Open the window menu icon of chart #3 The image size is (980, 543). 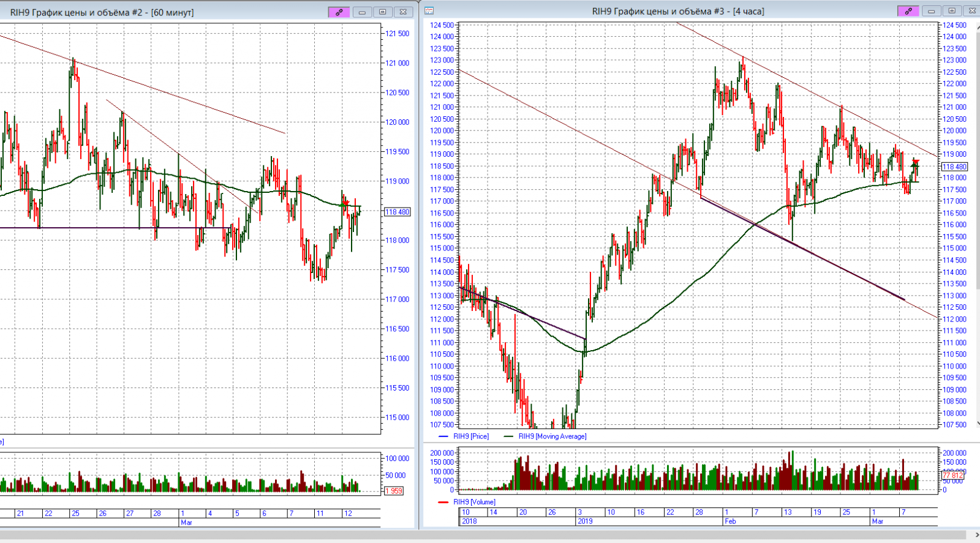(x=429, y=11)
